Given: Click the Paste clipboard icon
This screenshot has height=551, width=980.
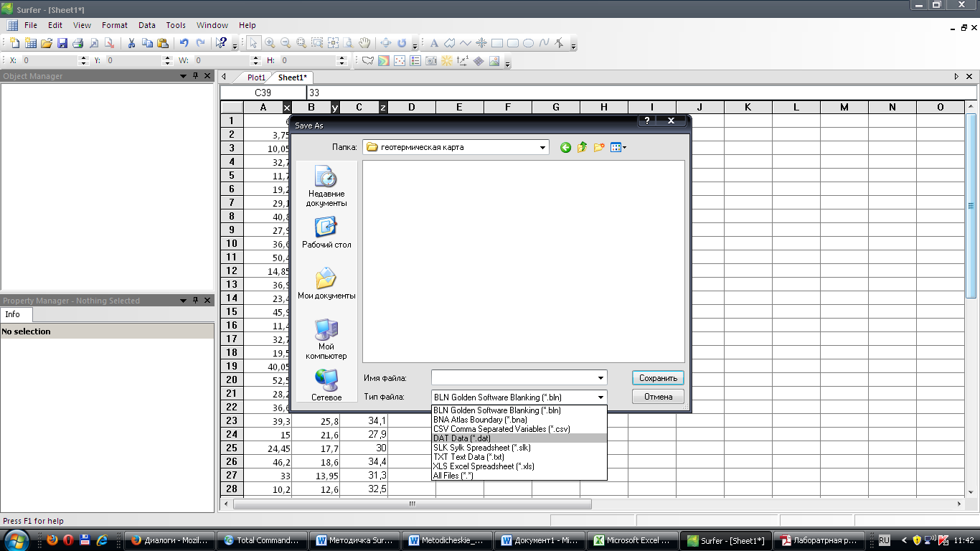Looking at the screenshot, I should click(x=163, y=43).
